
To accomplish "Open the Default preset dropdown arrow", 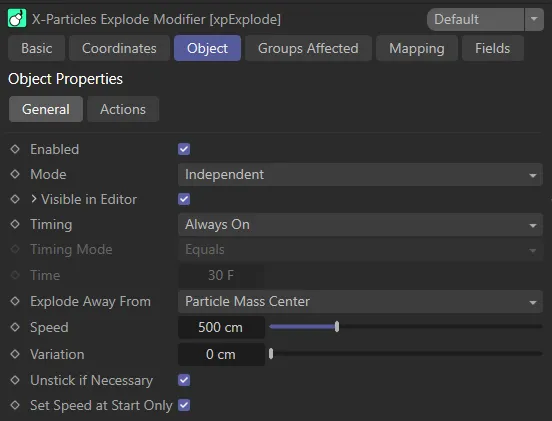I will [x=534, y=19].
